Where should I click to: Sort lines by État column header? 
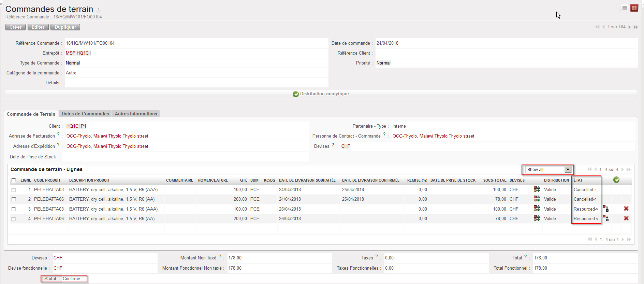pyautogui.click(x=578, y=180)
